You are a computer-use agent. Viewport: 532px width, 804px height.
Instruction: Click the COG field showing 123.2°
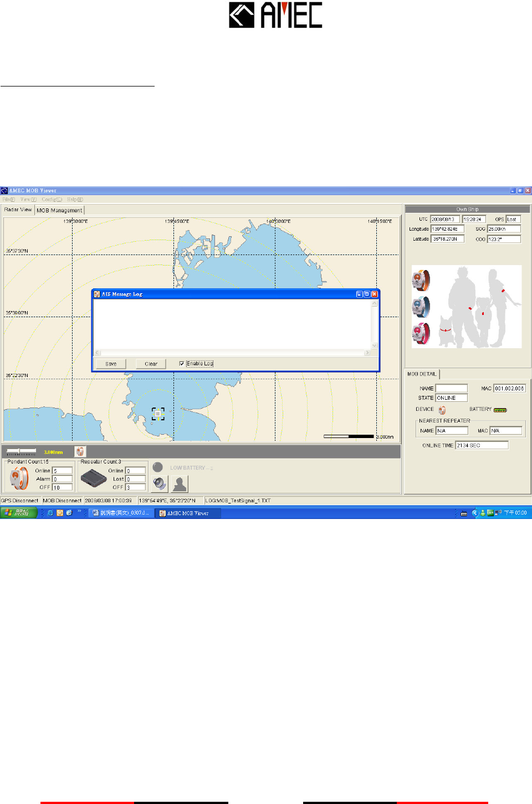point(504,239)
